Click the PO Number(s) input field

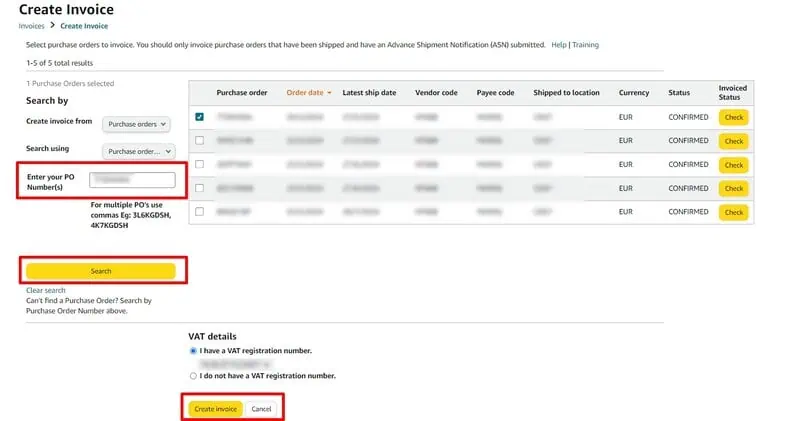click(x=133, y=180)
